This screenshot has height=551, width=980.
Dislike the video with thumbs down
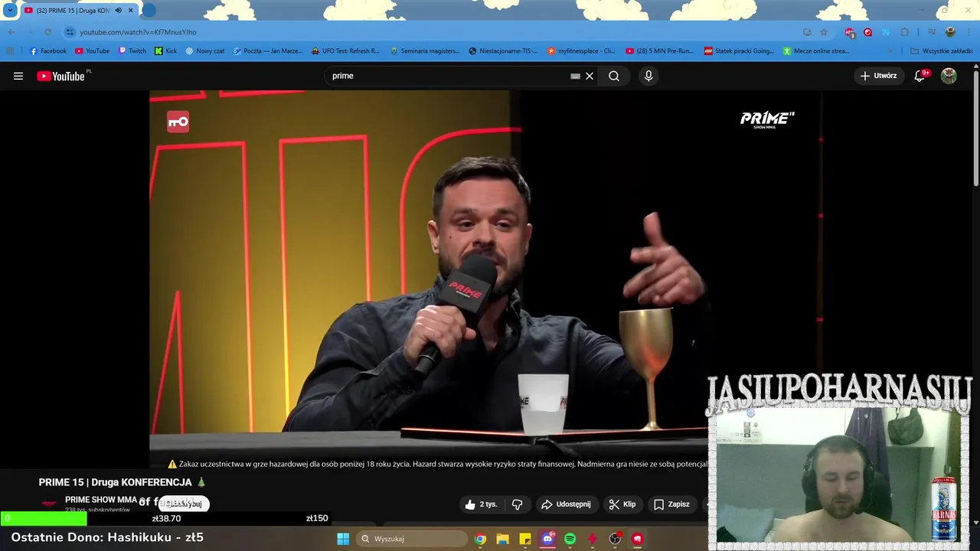(x=518, y=504)
